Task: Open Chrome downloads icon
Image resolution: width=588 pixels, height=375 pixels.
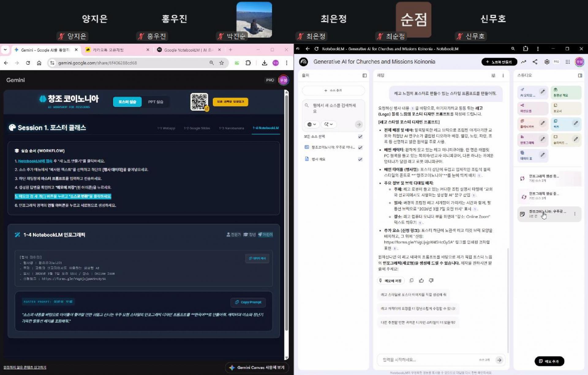Action: [265, 63]
